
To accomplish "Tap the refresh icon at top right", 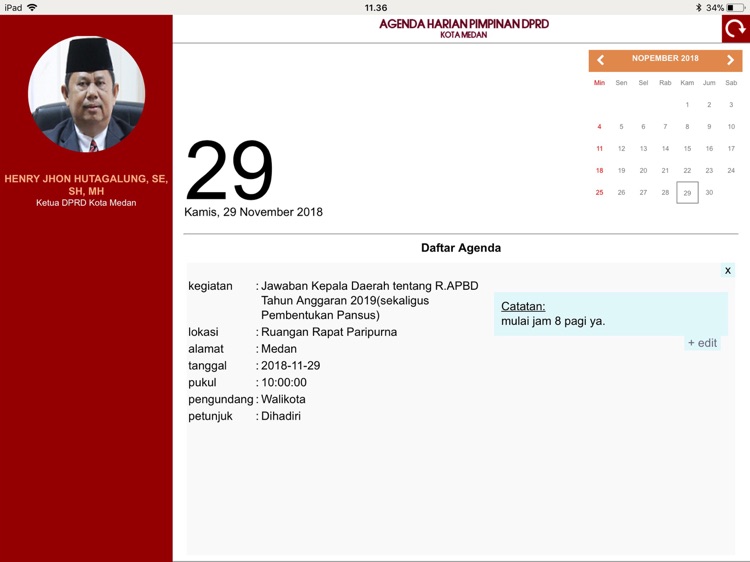I will click(x=736, y=29).
